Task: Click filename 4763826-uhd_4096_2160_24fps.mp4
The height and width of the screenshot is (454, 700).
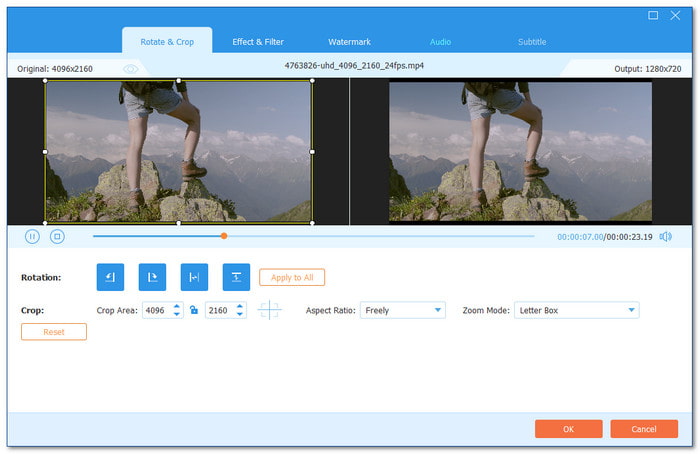Action: click(354, 66)
